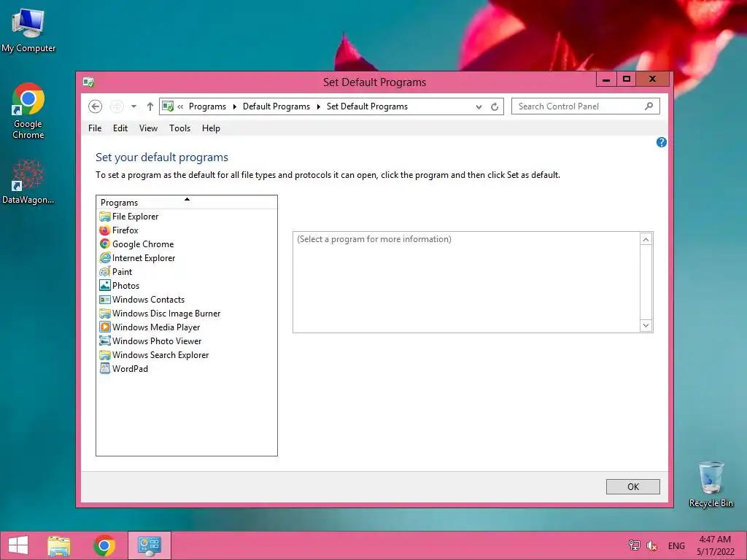Click the Windows Search Explorer icon
This screenshot has width=747, height=560.
point(105,355)
